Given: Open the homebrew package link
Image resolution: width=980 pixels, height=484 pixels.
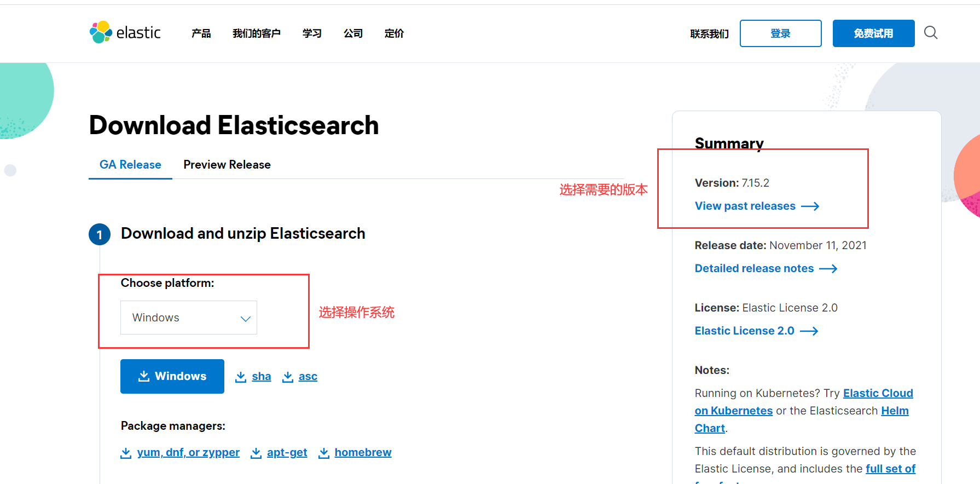Looking at the screenshot, I should (363, 453).
